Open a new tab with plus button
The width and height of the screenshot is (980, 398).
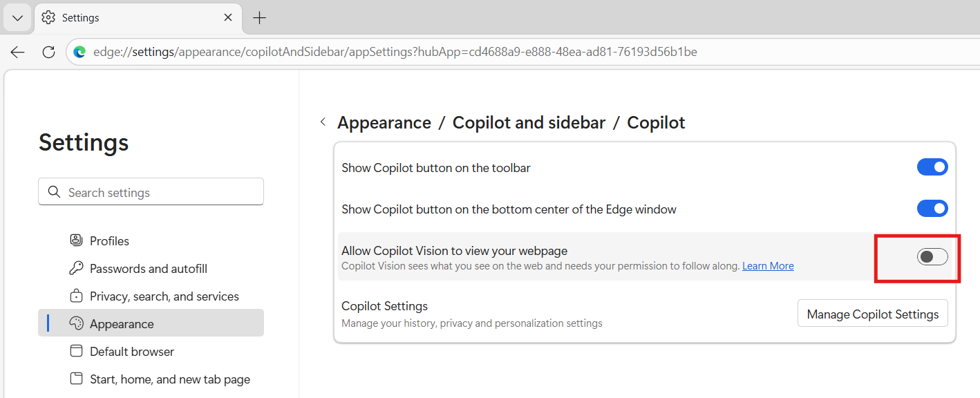[259, 17]
